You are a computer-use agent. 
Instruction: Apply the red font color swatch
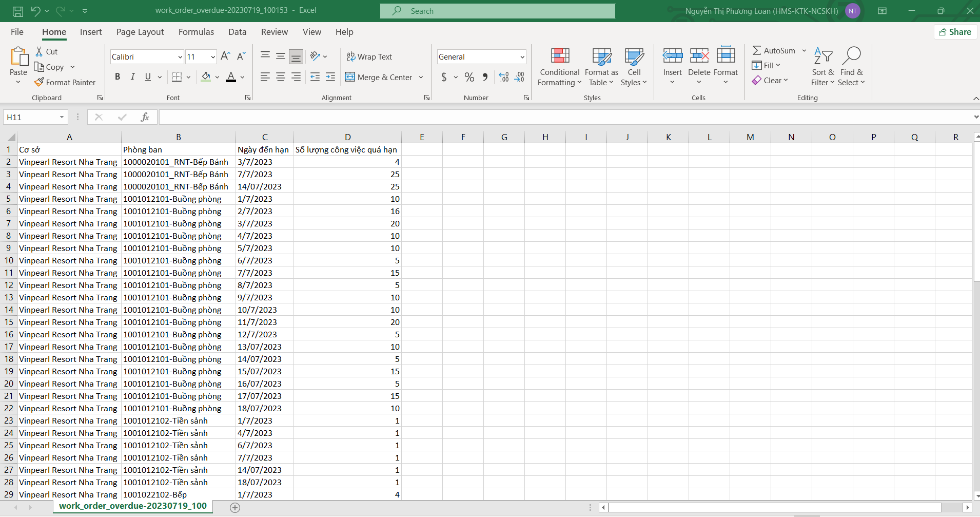231,77
